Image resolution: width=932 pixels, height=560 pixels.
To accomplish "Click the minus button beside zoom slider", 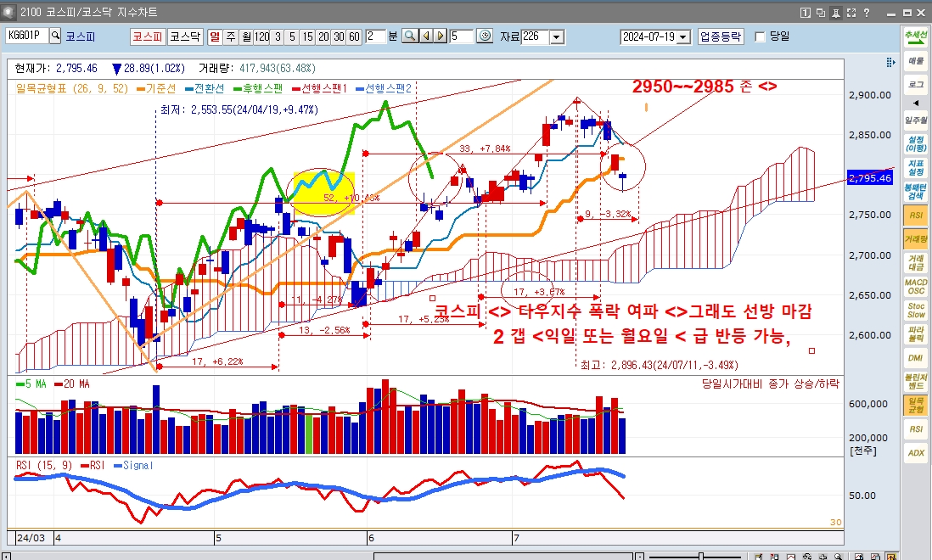I will tap(639, 557).
